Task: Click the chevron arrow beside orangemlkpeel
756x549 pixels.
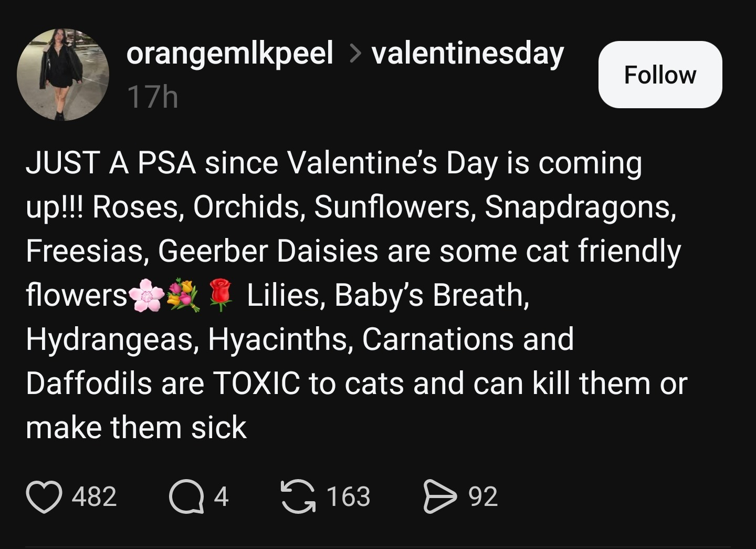Action: coord(355,53)
